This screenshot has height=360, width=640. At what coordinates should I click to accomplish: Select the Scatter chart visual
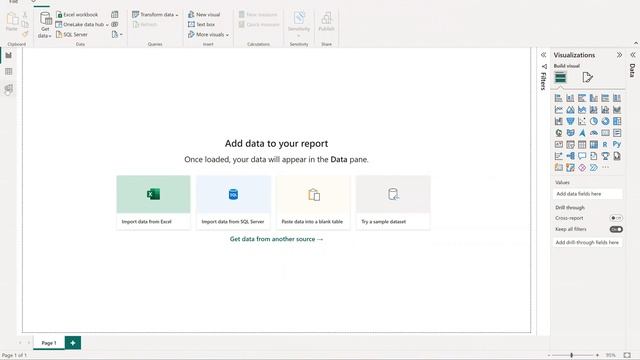pos(582,121)
